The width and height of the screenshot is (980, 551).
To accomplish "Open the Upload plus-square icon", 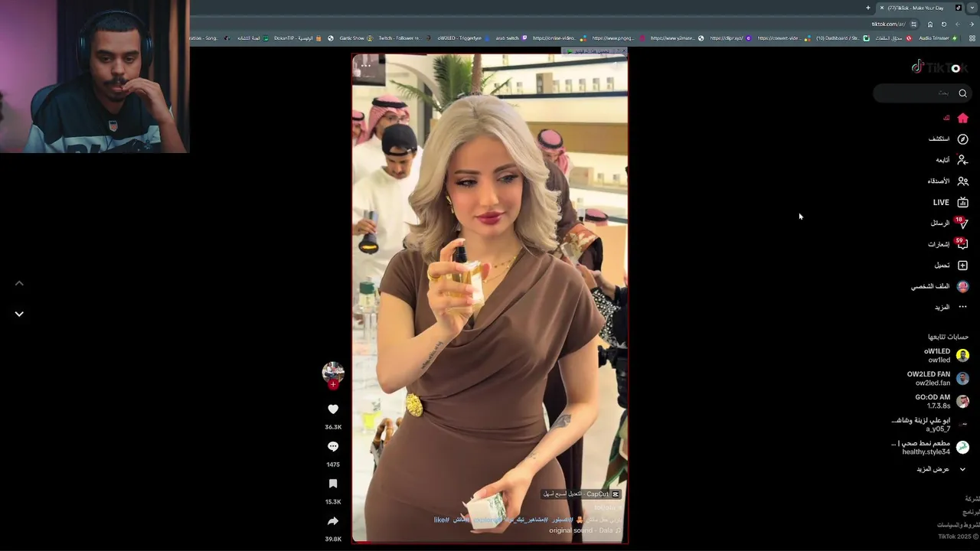I will pos(962,266).
